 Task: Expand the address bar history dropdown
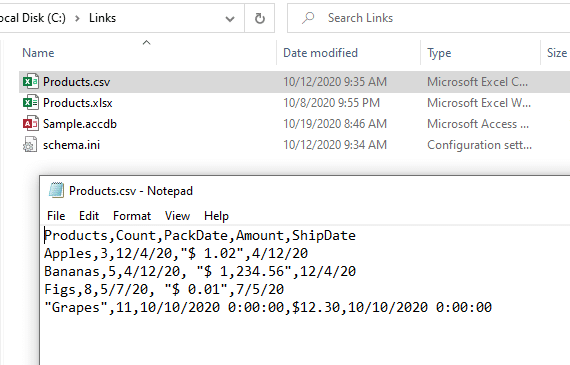pos(230,19)
